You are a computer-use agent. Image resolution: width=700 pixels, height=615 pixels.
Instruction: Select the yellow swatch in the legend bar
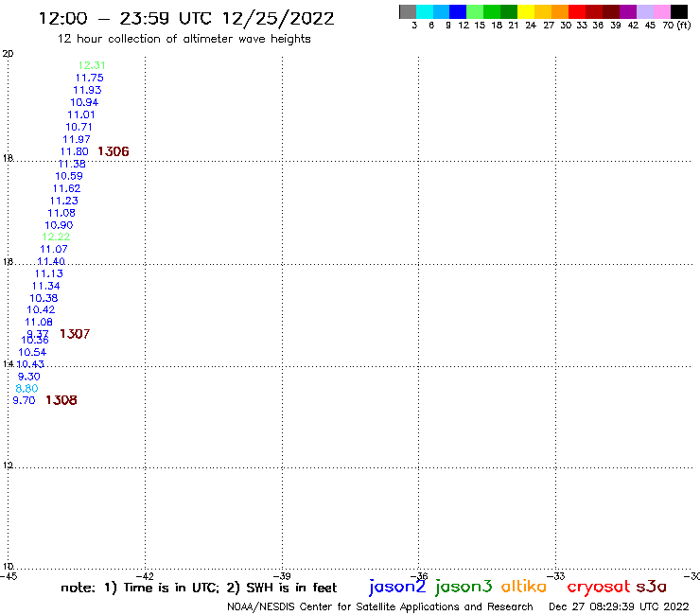click(526, 11)
